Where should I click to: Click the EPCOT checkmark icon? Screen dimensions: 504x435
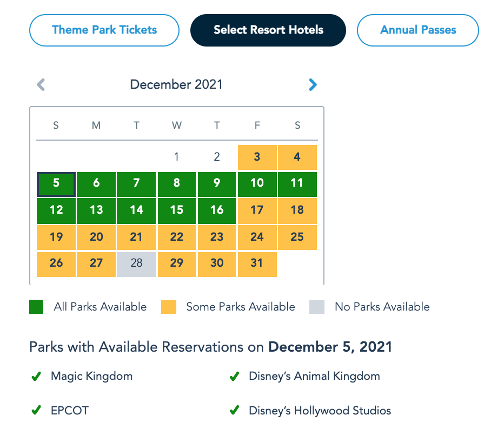(x=36, y=411)
